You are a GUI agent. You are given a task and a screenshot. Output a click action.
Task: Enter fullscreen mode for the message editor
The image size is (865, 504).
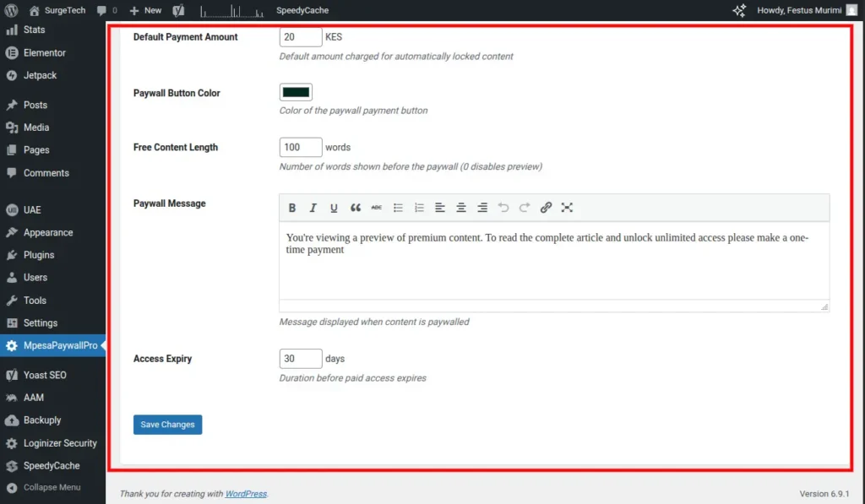pyautogui.click(x=567, y=208)
